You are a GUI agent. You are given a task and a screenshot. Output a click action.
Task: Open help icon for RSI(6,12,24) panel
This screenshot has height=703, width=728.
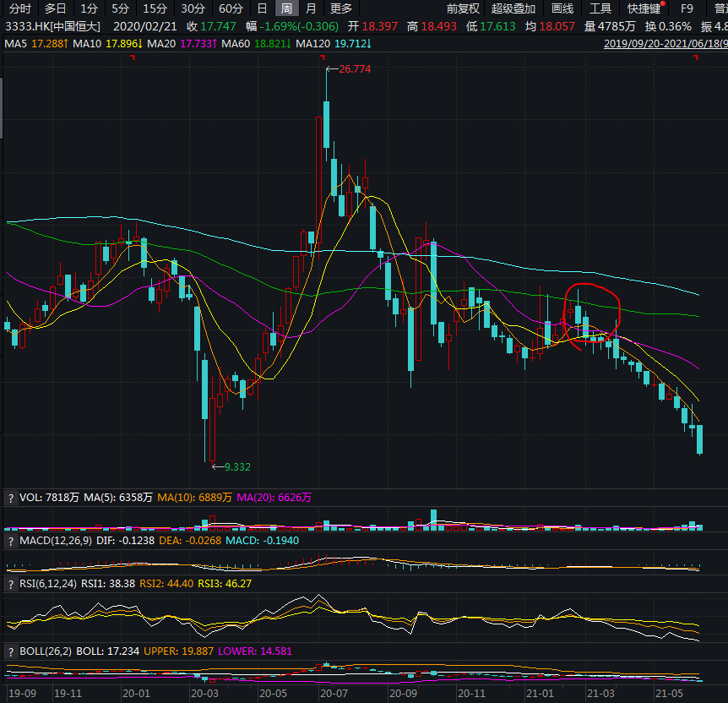(11, 583)
